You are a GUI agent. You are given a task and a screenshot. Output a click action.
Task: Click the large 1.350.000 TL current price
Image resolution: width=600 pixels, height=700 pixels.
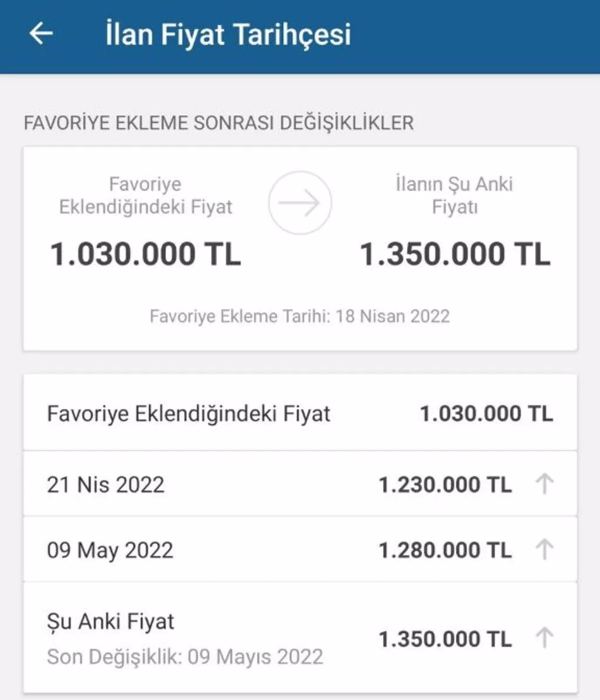455,255
